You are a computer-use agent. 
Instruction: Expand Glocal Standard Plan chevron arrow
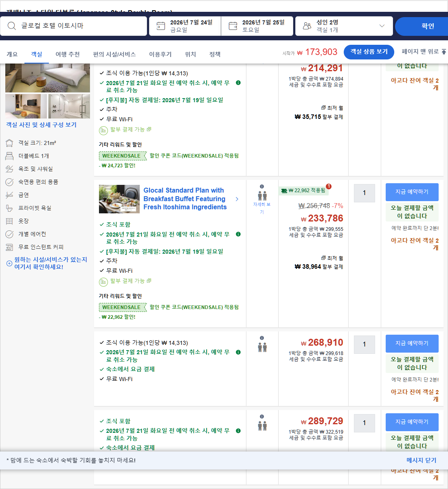pyautogui.click(x=237, y=199)
